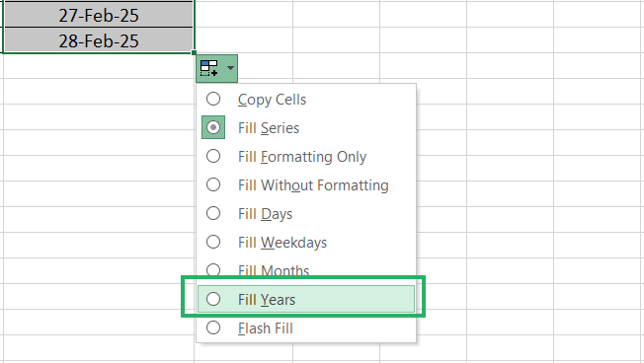Pick the Fill Days radio circle

[x=213, y=213]
